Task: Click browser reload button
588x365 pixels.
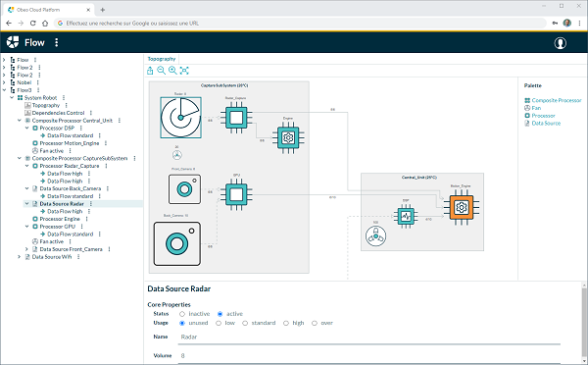Action: [x=32, y=24]
